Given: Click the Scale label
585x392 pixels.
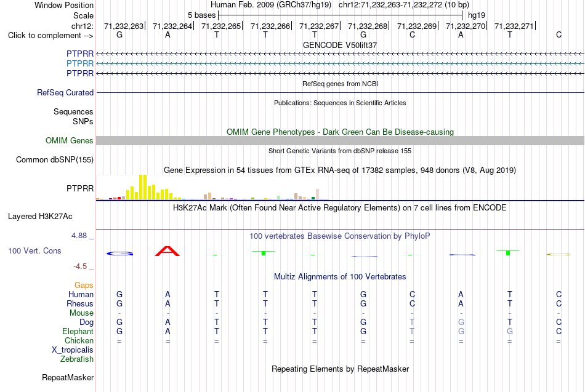Looking at the screenshot, I should [x=83, y=15].
